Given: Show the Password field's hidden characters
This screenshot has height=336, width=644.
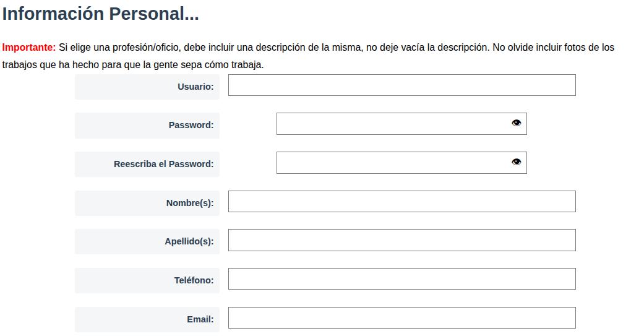Looking at the screenshot, I should 517,123.
